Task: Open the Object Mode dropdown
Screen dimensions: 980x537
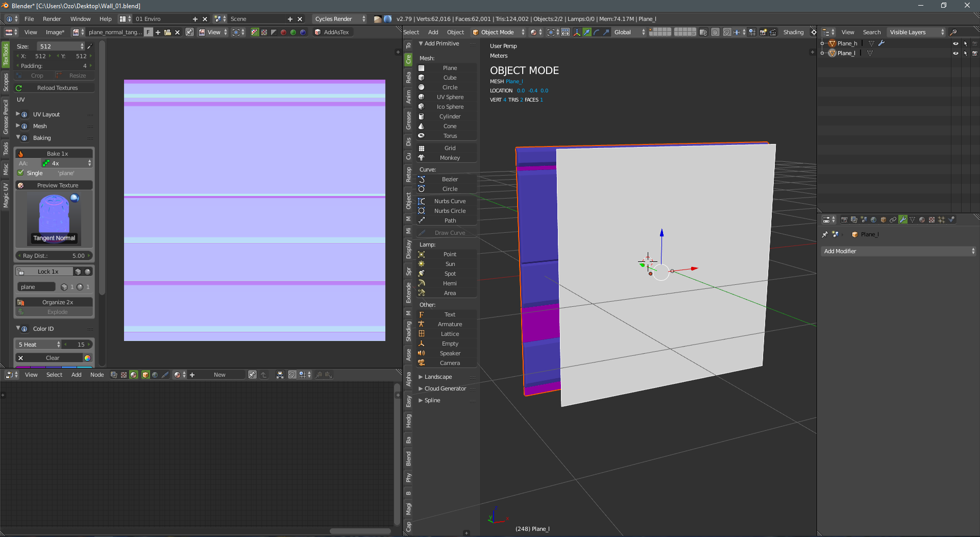Action: (498, 32)
